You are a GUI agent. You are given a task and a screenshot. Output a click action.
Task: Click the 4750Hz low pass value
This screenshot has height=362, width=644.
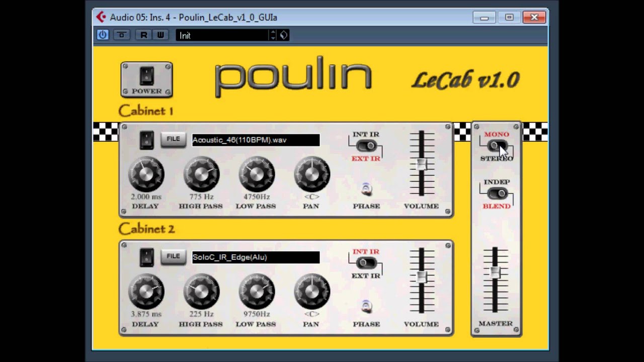click(x=257, y=197)
